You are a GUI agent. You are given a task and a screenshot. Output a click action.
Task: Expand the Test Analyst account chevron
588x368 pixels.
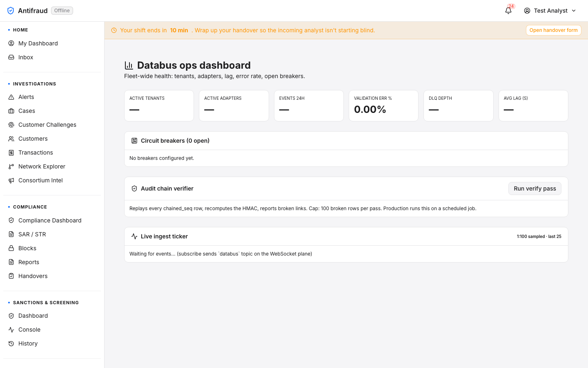pos(574,11)
